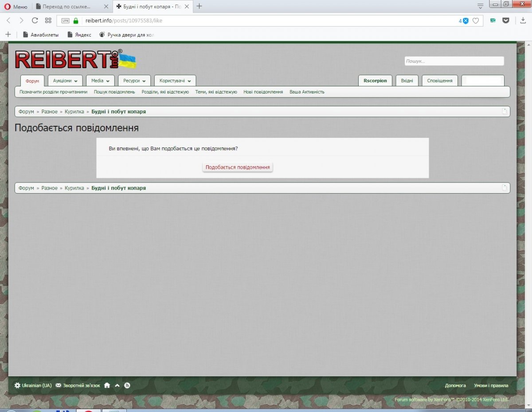Screen dimensions: 532x412
Task: Select the Форум navigation tab
Action: coord(32,81)
